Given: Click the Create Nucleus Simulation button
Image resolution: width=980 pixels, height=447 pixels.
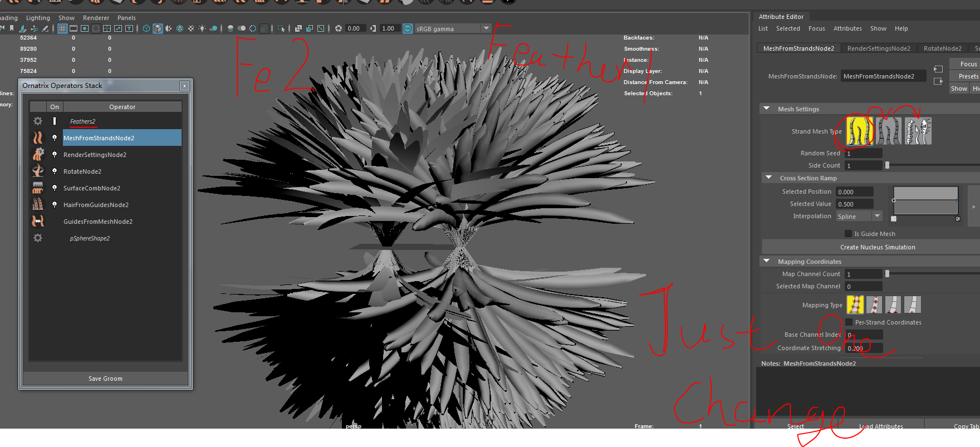Looking at the screenshot, I should click(x=877, y=247).
